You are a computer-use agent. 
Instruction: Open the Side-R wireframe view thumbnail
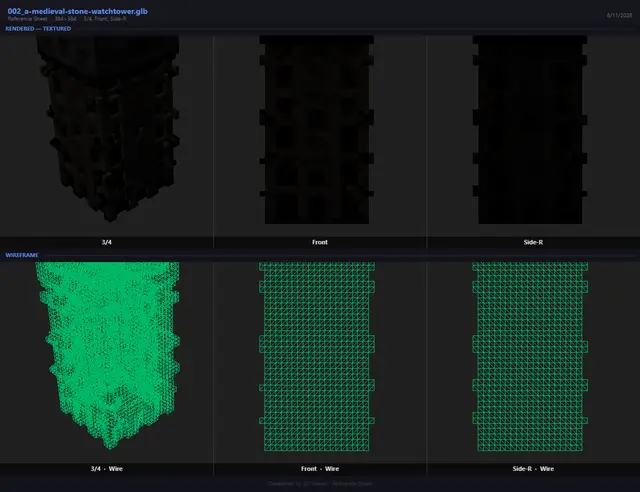[x=533, y=362]
